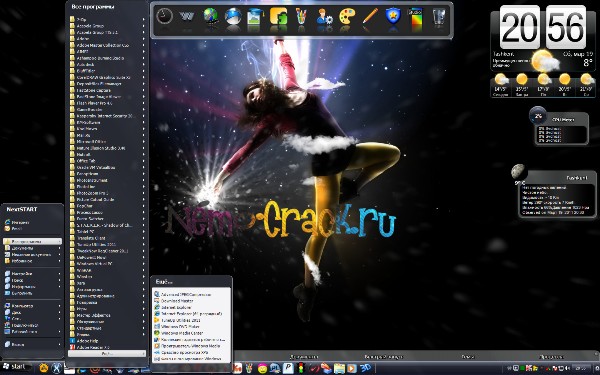This screenshot has height=375, width=600.
Task: Open Документы entry in NextSTART menu
Action: tap(33, 248)
